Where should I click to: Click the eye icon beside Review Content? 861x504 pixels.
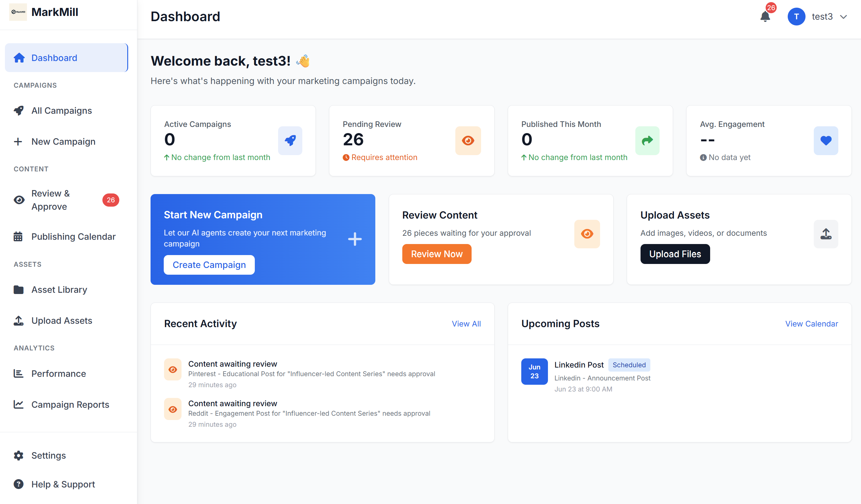point(587,234)
